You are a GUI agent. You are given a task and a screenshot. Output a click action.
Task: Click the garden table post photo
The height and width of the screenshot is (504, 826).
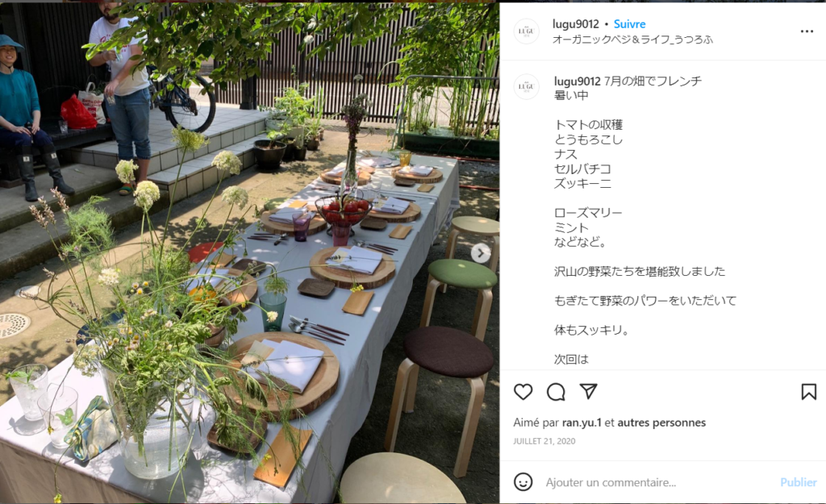(x=250, y=252)
